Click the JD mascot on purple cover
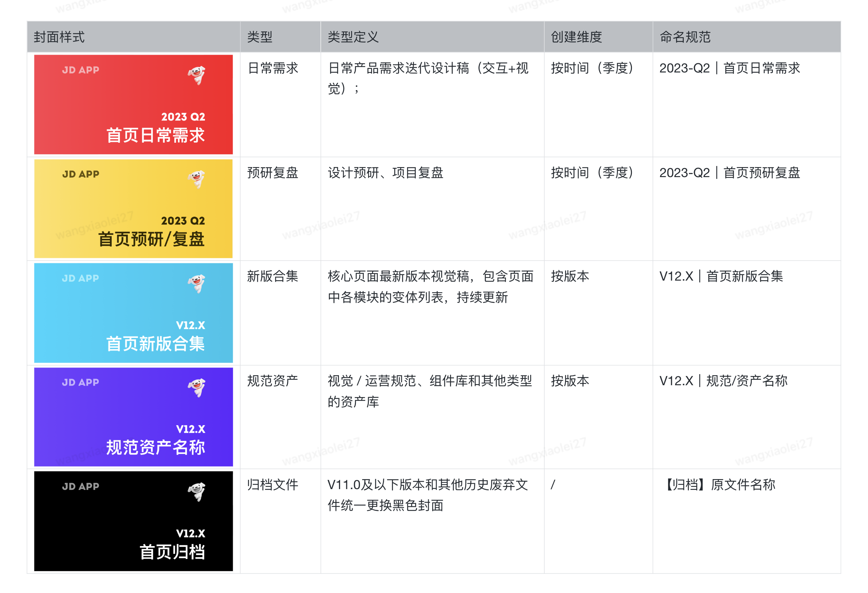The image size is (868, 593). [x=196, y=387]
